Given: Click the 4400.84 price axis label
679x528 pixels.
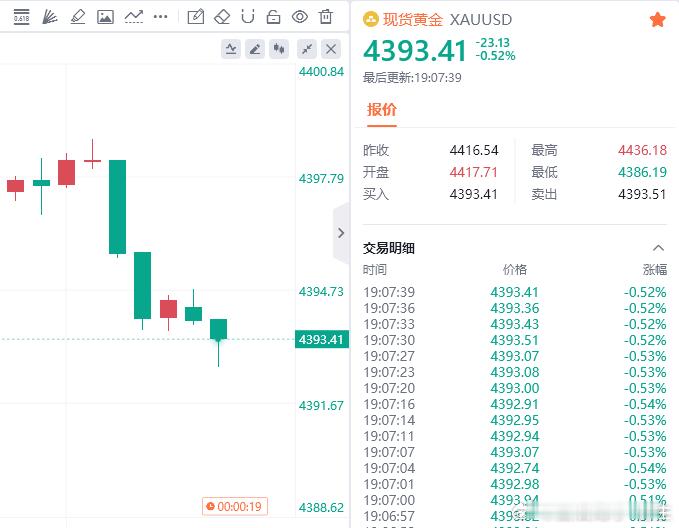Looking at the screenshot, I should click(x=321, y=71).
